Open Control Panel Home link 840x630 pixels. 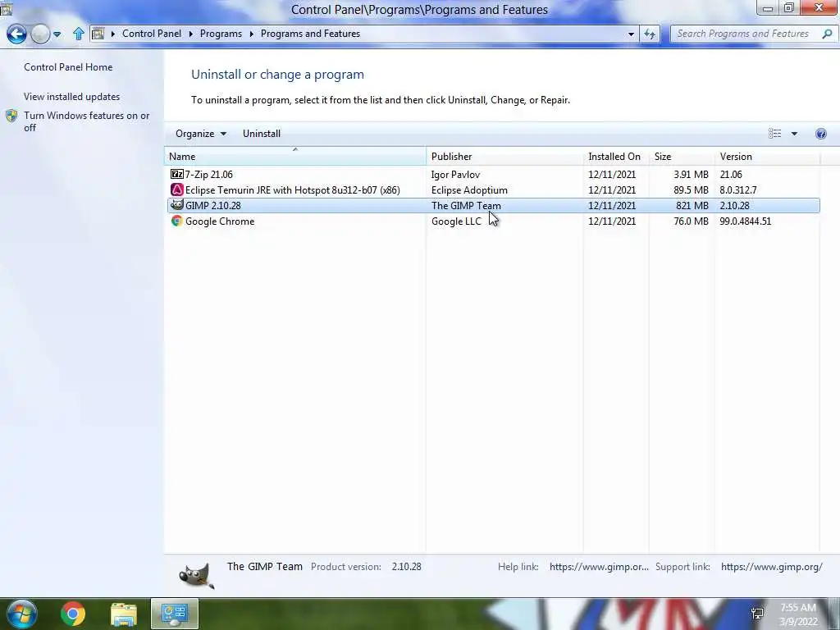click(68, 67)
